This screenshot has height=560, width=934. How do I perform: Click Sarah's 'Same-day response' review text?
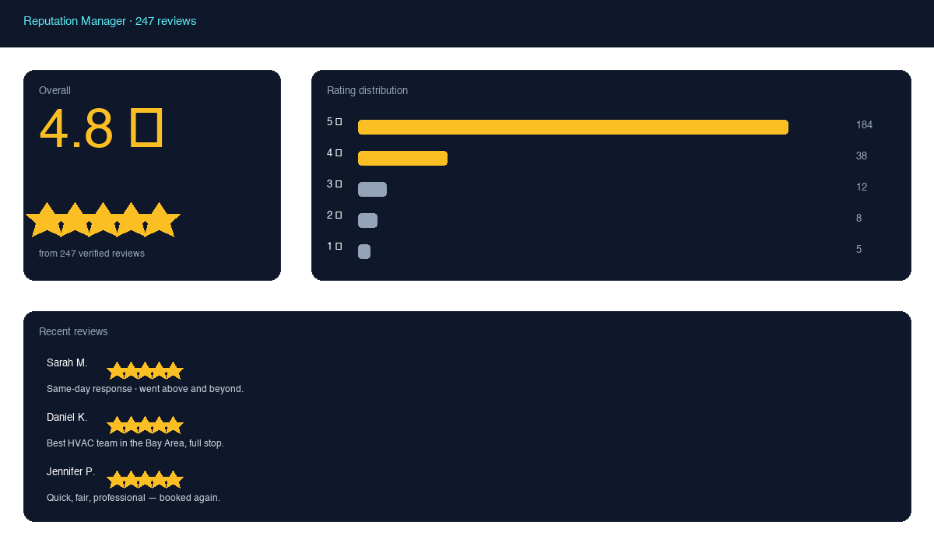tap(145, 389)
